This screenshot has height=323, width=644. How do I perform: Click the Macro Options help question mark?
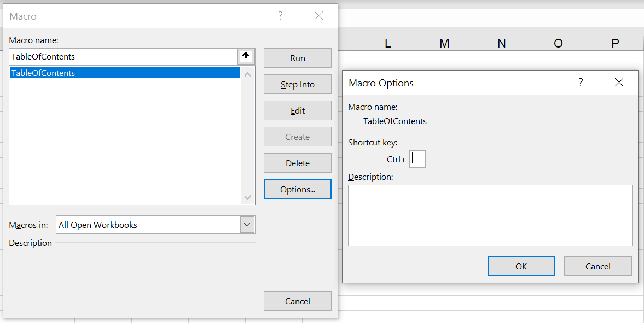coord(581,83)
